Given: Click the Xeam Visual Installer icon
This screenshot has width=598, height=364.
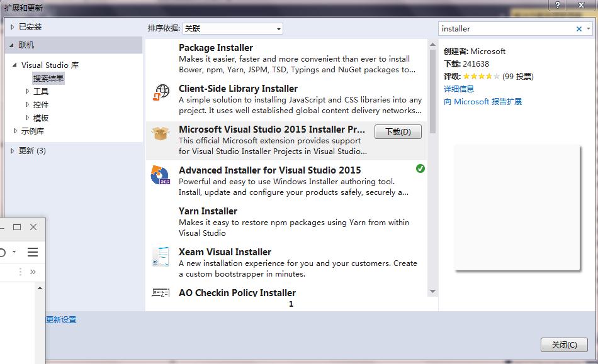Looking at the screenshot, I should pyautogui.click(x=161, y=256).
